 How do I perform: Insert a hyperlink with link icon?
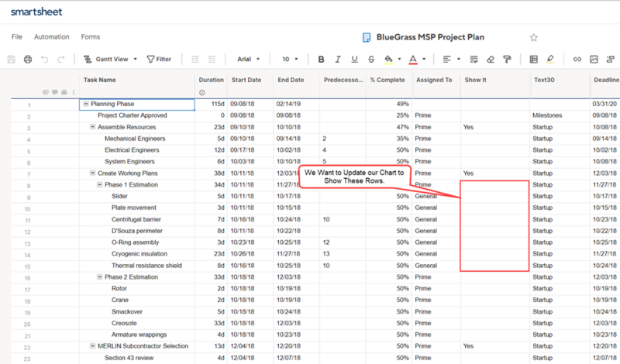pos(577,60)
